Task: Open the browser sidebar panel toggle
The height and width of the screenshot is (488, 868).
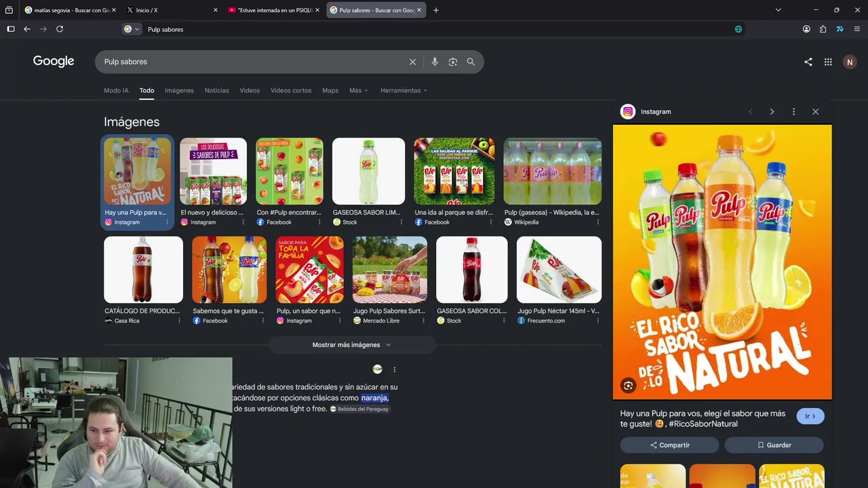Action: pos(11,29)
